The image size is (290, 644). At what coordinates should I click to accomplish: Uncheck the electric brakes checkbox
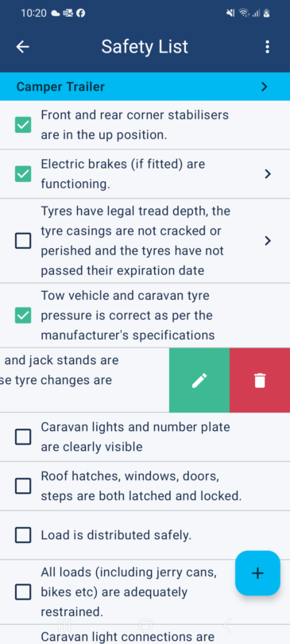[x=23, y=174]
